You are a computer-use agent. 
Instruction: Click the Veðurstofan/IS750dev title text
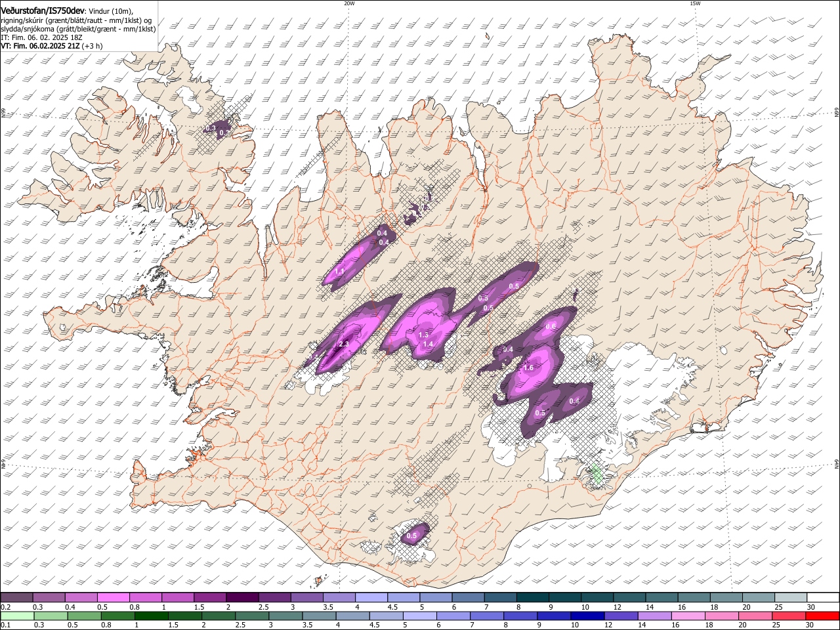pyautogui.click(x=43, y=10)
